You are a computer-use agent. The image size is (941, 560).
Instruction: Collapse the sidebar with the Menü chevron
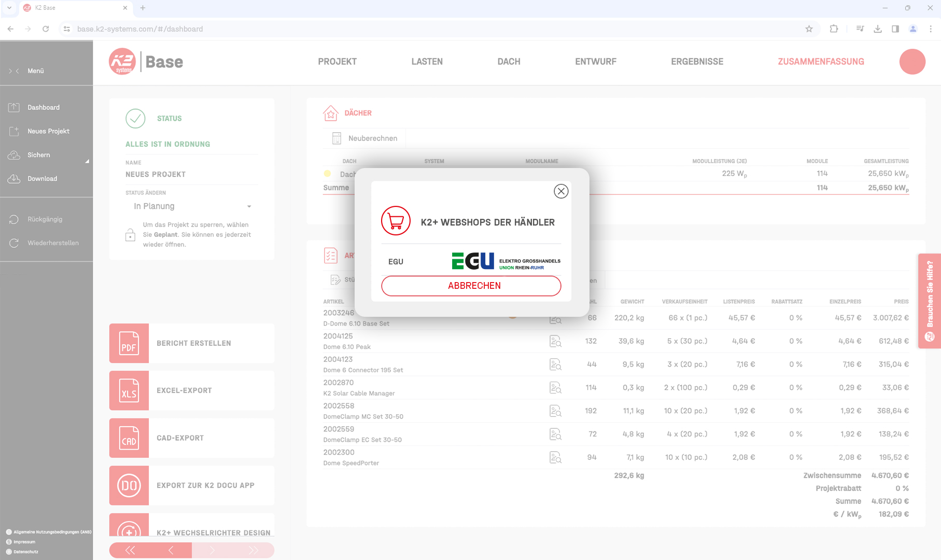[x=18, y=71]
